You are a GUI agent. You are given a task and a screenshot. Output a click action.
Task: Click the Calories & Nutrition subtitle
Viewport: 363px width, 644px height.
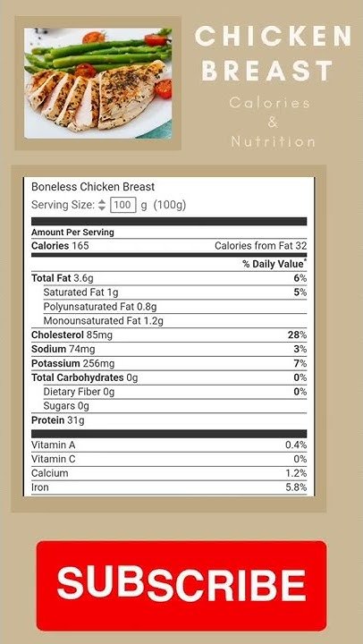tap(273, 122)
